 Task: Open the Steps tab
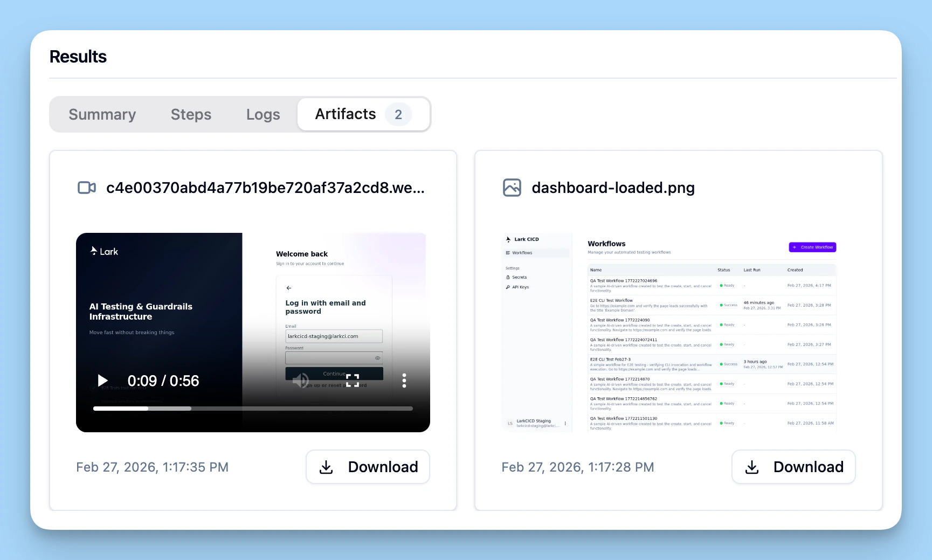(x=191, y=114)
